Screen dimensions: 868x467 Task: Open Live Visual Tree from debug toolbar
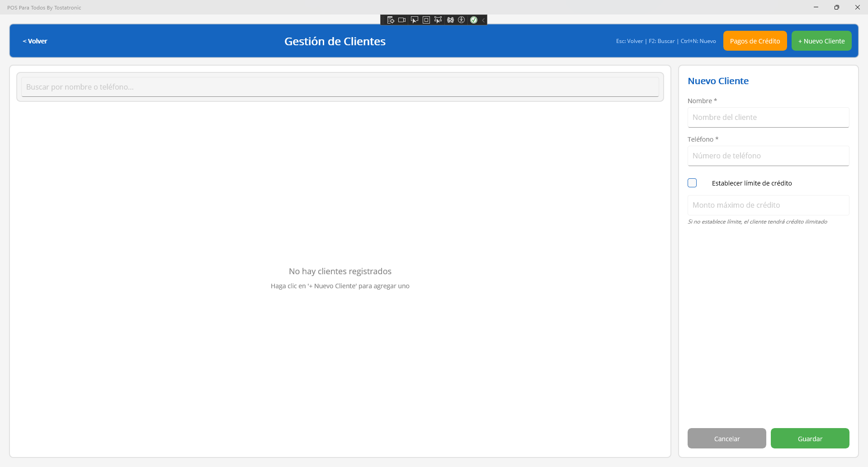(x=391, y=20)
